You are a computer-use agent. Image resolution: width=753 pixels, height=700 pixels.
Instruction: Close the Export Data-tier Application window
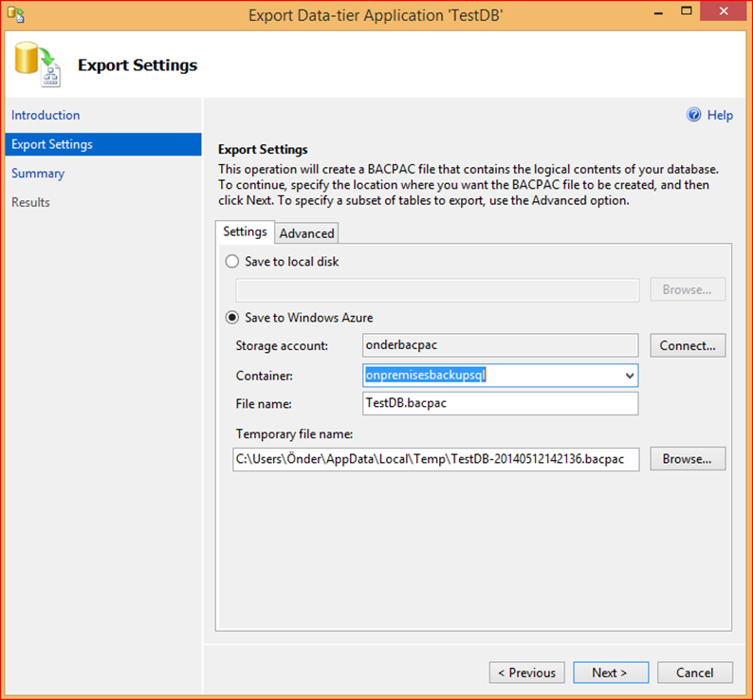click(x=724, y=11)
